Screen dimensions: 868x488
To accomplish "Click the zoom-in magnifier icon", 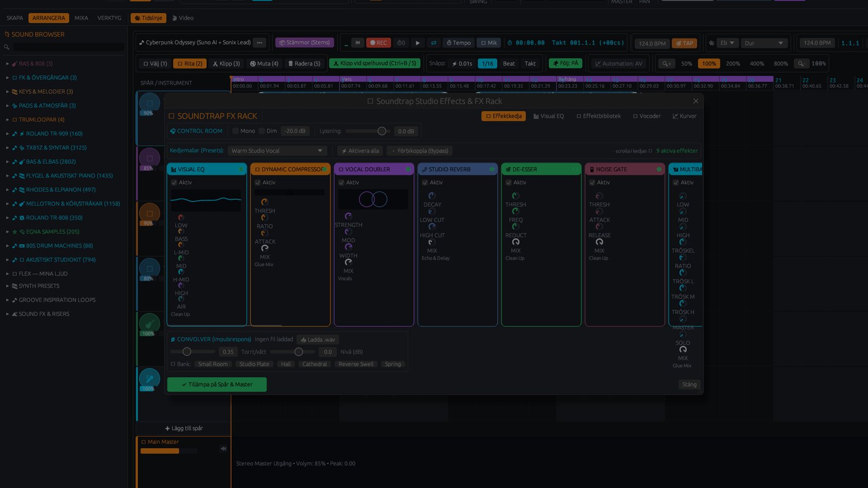I will 667,63.
